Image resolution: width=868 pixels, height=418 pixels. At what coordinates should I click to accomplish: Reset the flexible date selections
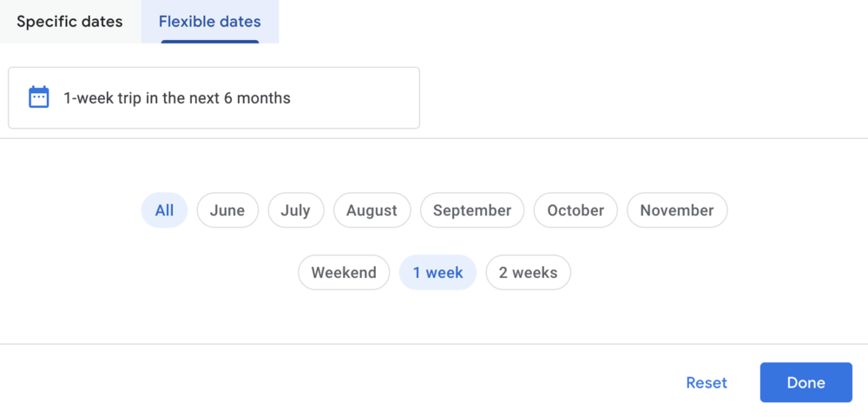[707, 382]
